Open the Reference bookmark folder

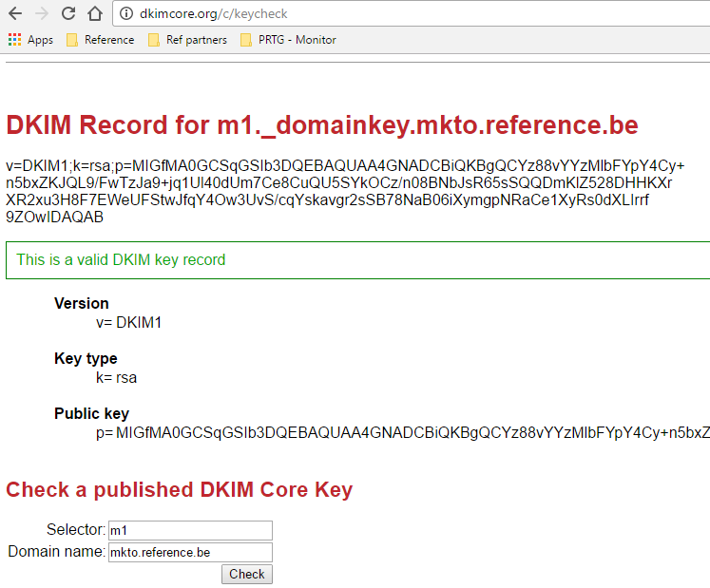pyautogui.click(x=100, y=40)
